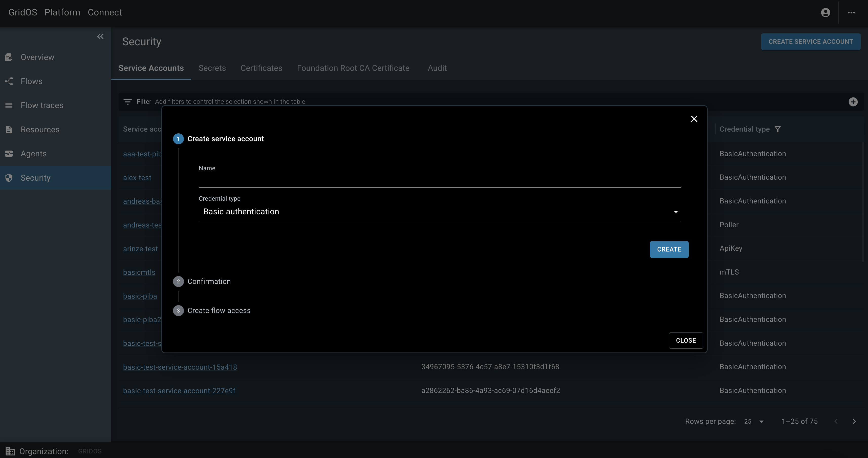Click the ID 34967095-5376-4c57-a8e7-15310f3d1f68

pos(490,367)
